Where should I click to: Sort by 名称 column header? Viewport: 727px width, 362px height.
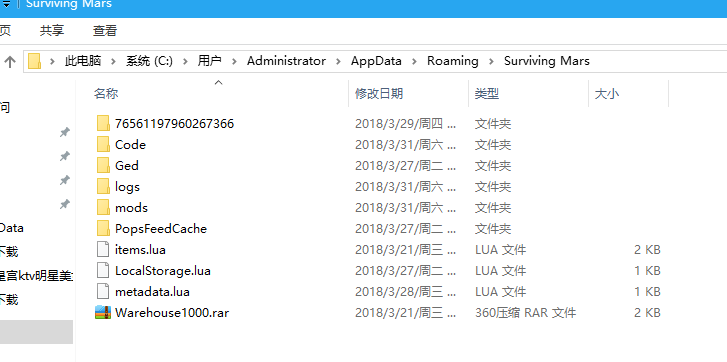click(106, 94)
